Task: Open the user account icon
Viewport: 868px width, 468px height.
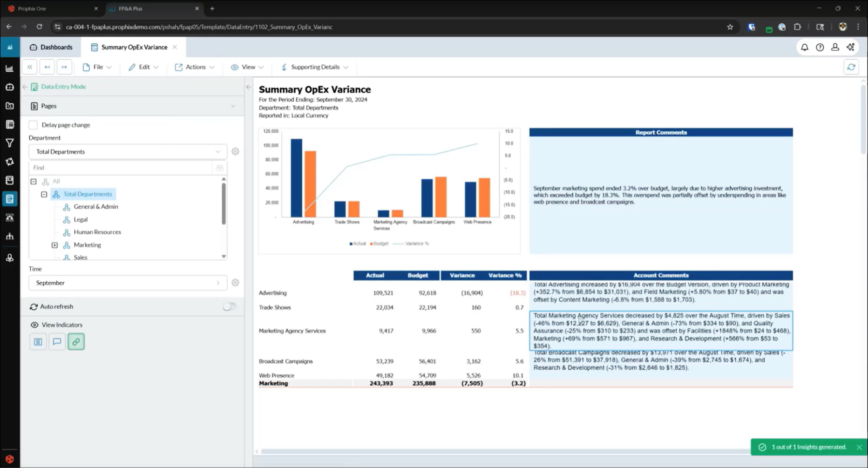Action: point(835,47)
